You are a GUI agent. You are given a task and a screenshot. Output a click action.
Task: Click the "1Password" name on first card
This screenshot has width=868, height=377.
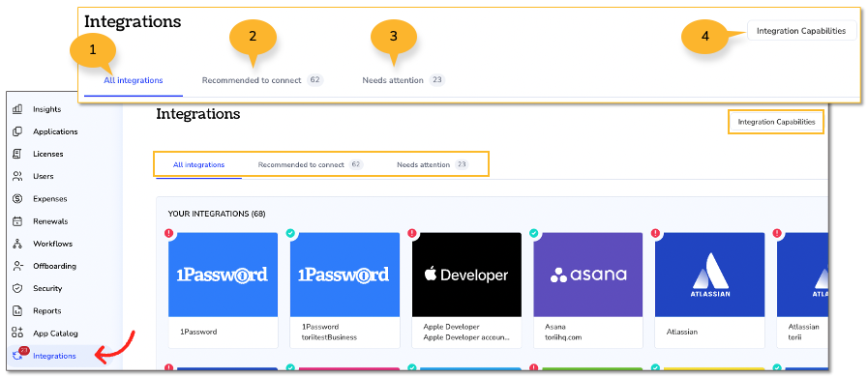coord(198,333)
